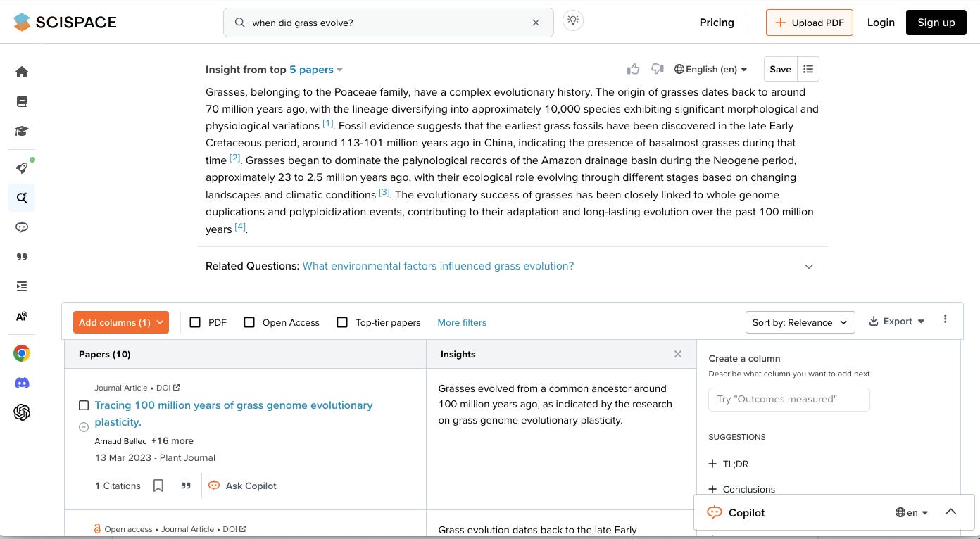Open the SciSpace logo home link
The image size is (980, 539).
65,23
